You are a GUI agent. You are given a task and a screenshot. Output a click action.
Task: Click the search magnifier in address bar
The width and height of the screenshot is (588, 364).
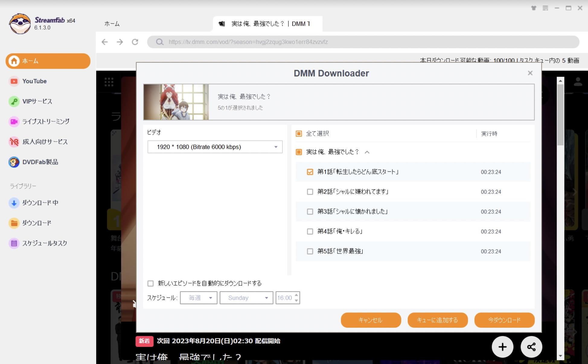160,42
